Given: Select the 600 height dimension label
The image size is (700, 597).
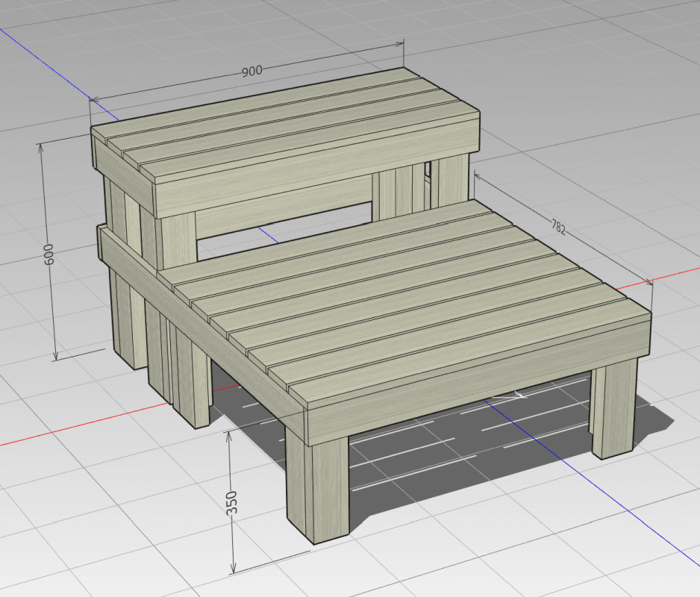Looking at the screenshot, I should coord(49,254).
